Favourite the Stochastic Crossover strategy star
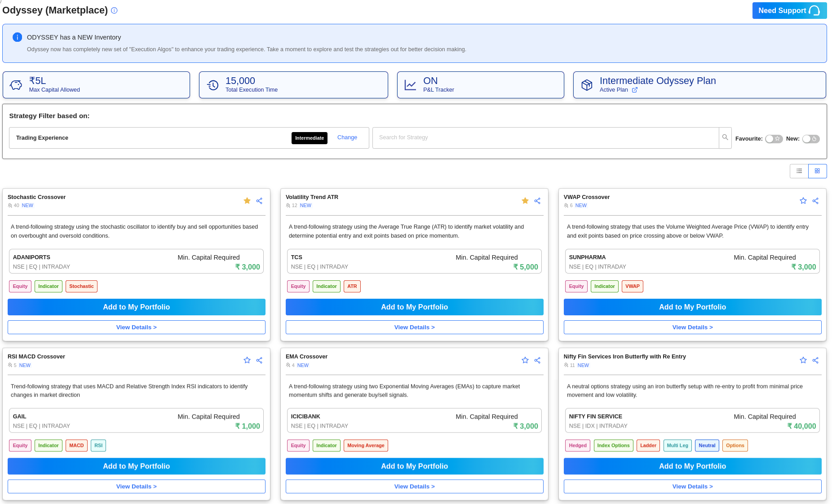Image resolution: width=832 pixels, height=504 pixels. pyautogui.click(x=247, y=201)
